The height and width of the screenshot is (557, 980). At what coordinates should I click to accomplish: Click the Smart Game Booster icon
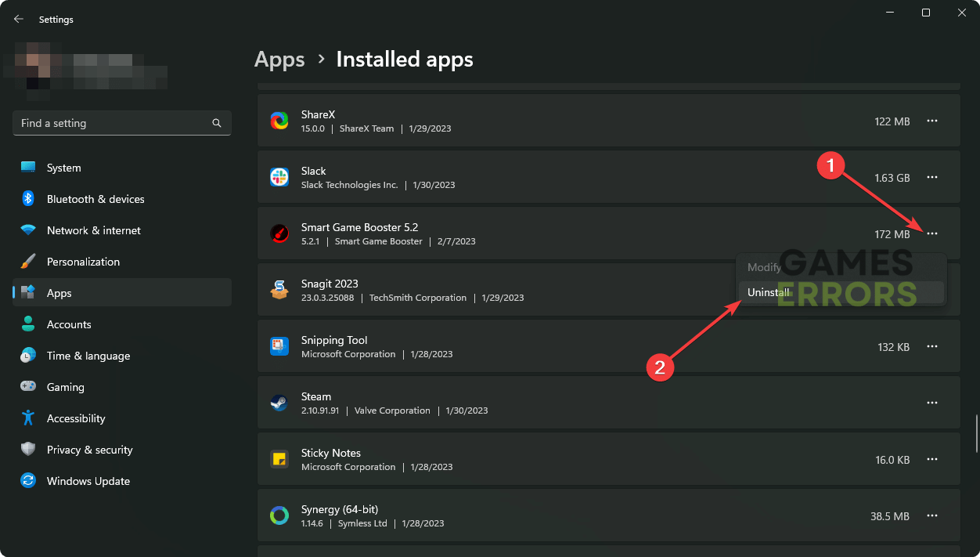click(279, 233)
